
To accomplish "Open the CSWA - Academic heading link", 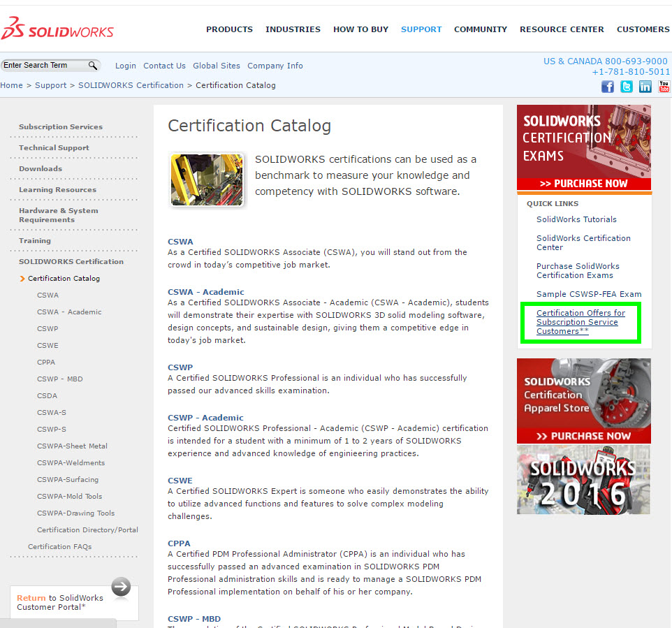I will pyautogui.click(x=205, y=292).
